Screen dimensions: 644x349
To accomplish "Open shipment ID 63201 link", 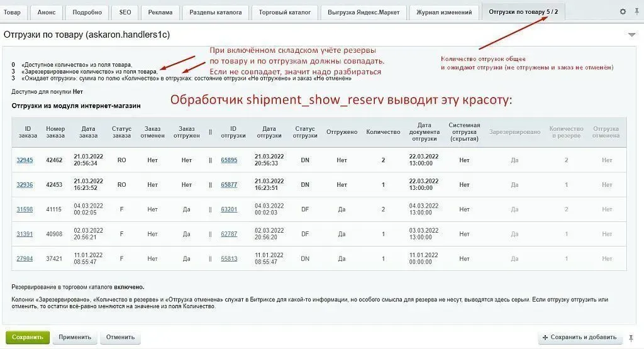I will (x=229, y=209).
